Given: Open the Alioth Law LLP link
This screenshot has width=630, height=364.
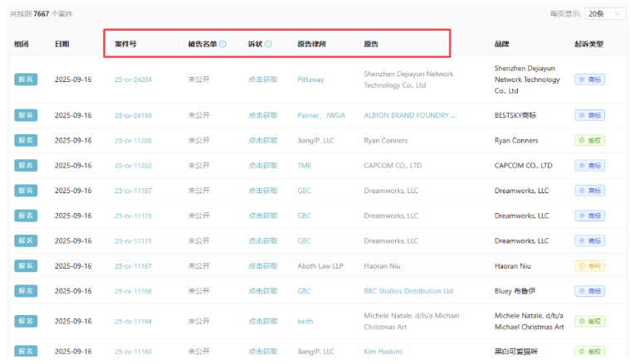Looking at the screenshot, I should pos(320,266).
